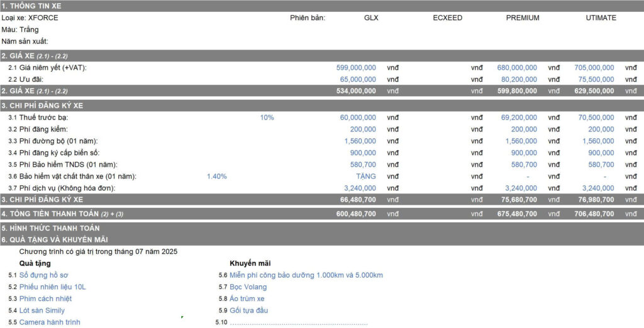The width and height of the screenshot is (644, 328).
Task: Select the 10% registration tax rate cell
Action: coord(267,118)
